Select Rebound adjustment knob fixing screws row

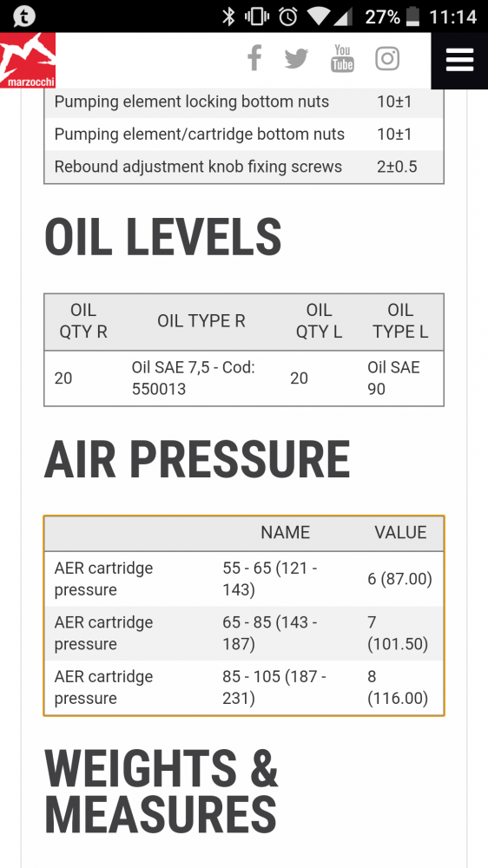[x=244, y=167]
